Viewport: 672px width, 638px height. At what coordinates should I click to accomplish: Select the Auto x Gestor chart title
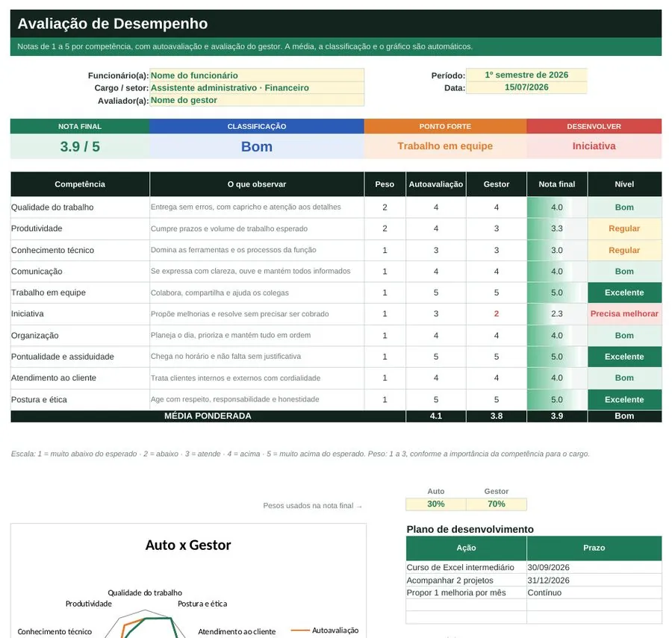[x=188, y=545]
